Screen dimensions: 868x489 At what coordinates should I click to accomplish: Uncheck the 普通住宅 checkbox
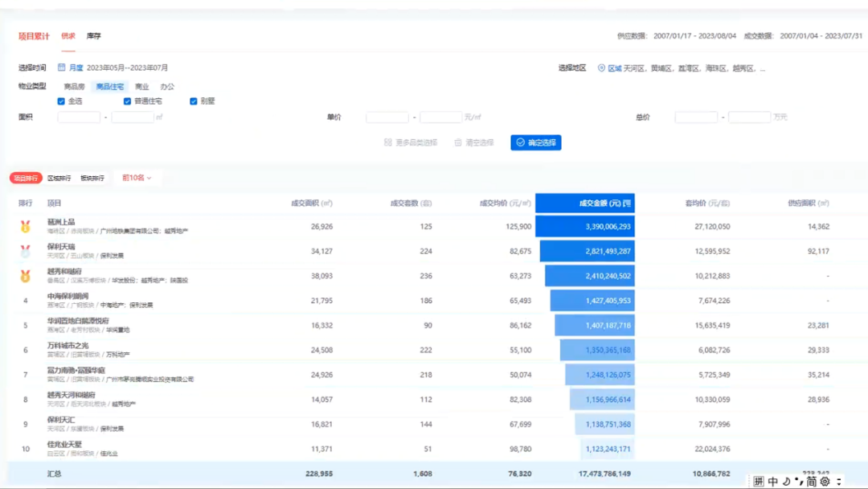[127, 101]
